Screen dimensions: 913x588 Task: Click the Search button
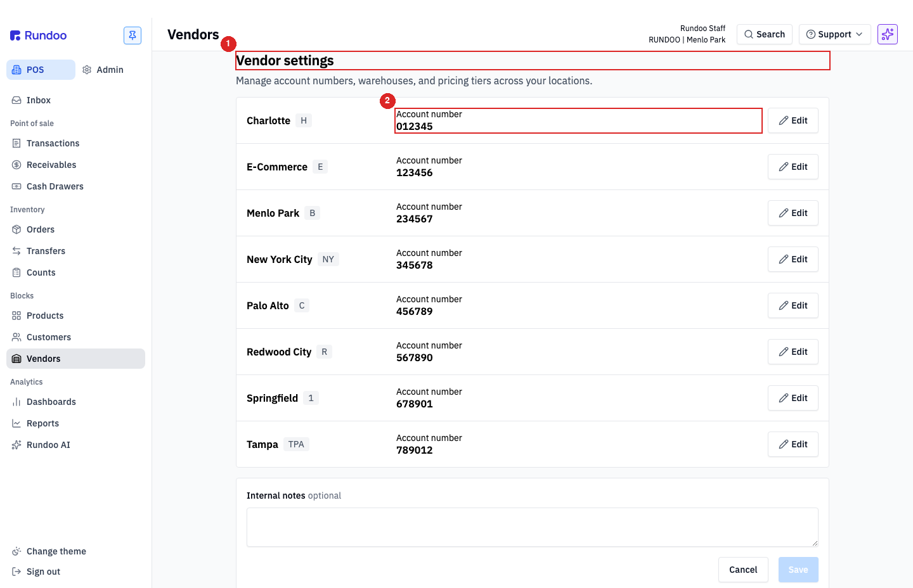[x=764, y=34]
